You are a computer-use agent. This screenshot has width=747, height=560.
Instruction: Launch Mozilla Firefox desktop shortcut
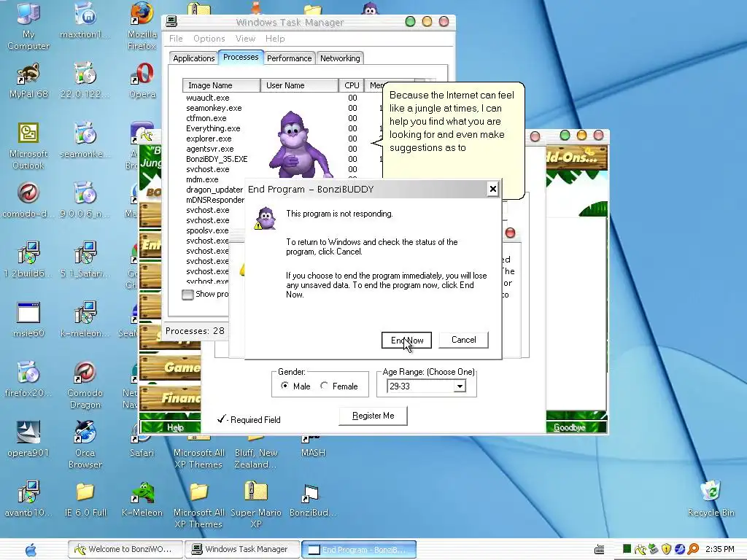click(x=142, y=26)
